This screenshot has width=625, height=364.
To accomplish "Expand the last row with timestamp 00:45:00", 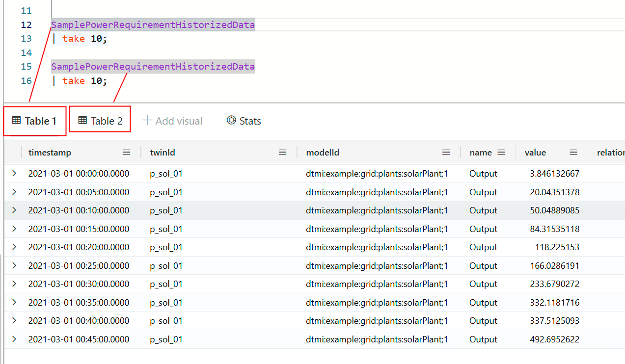I will 14,339.
